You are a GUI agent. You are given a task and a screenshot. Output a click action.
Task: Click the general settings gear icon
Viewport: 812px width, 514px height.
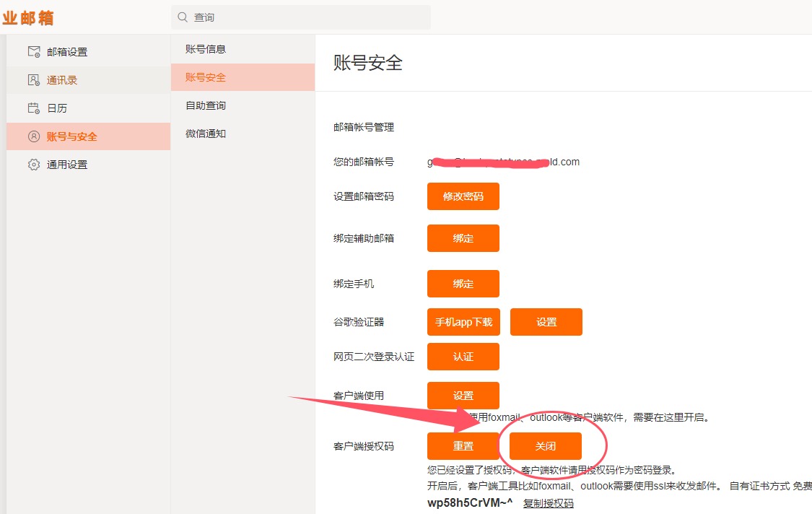click(x=34, y=165)
